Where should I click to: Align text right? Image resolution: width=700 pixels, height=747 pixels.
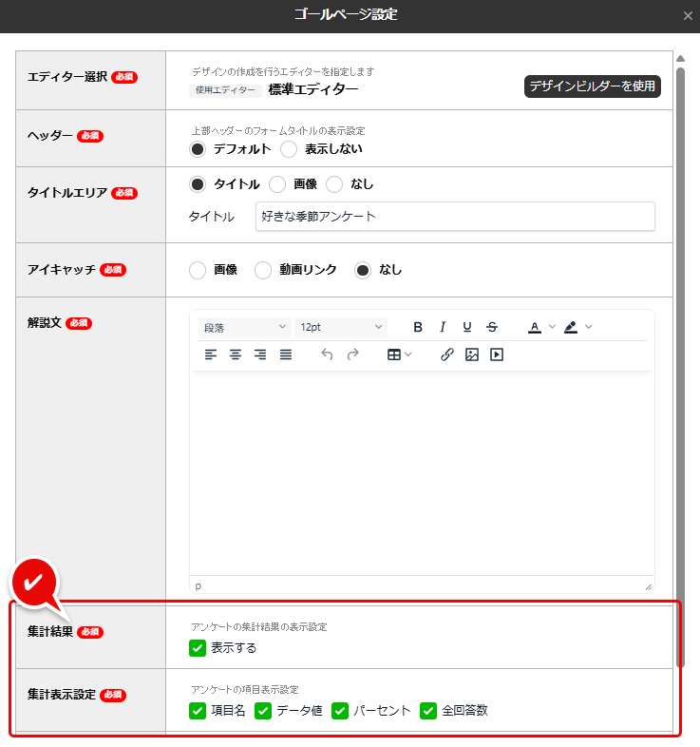pyautogui.click(x=260, y=354)
